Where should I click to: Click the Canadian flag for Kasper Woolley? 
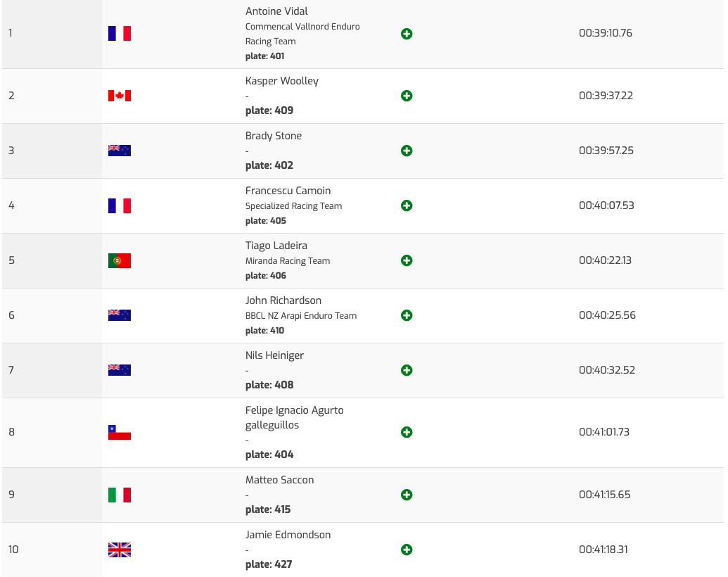click(x=120, y=96)
